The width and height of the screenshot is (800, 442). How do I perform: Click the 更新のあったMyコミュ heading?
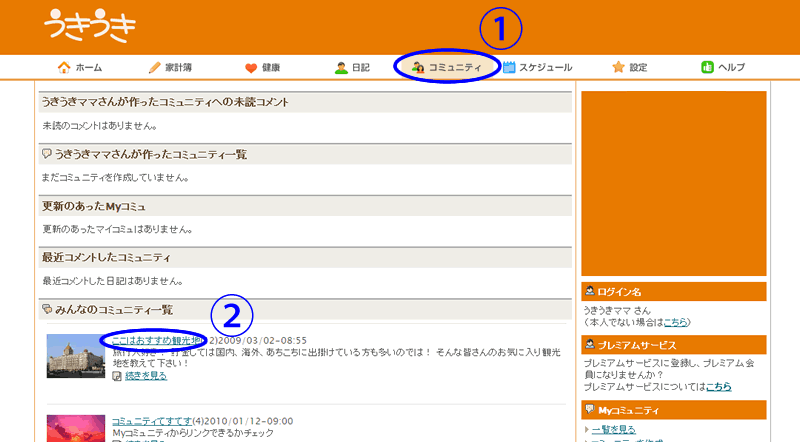[94, 206]
